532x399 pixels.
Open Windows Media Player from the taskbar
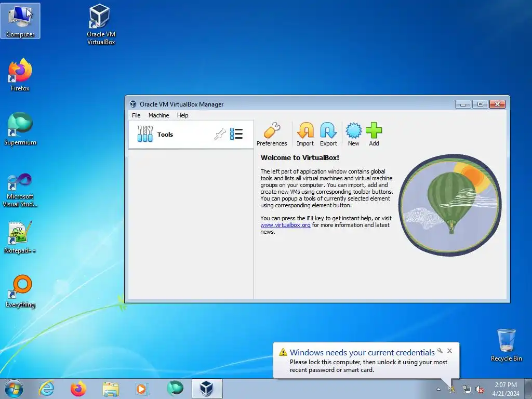point(141,389)
